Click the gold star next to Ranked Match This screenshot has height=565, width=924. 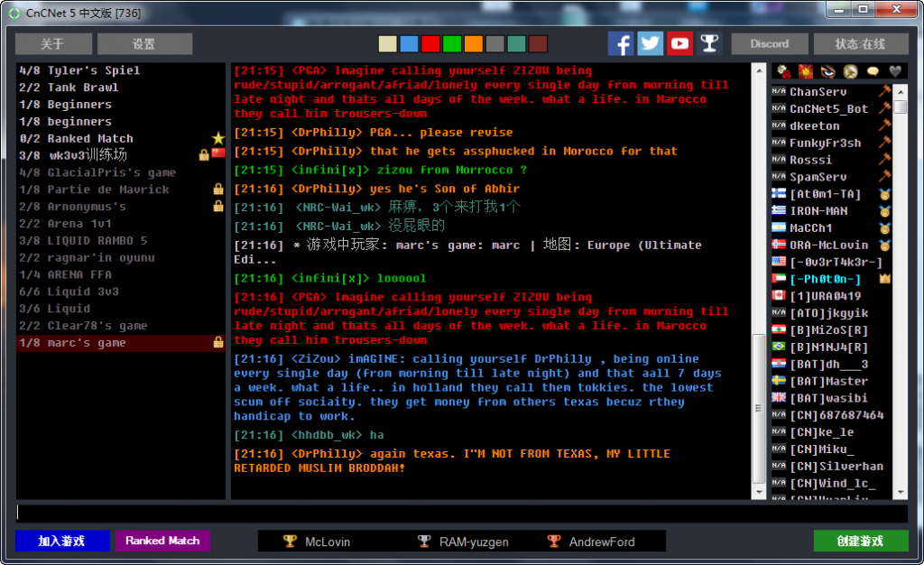(x=217, y=138)
